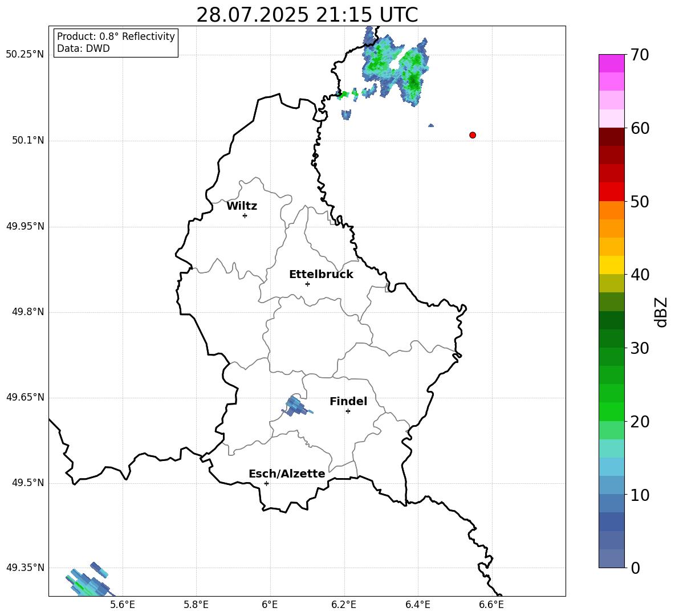Viewport: 675px width, 616px height.
Task: Click the 6.2°E longitude label
Action: coord(344,605)
